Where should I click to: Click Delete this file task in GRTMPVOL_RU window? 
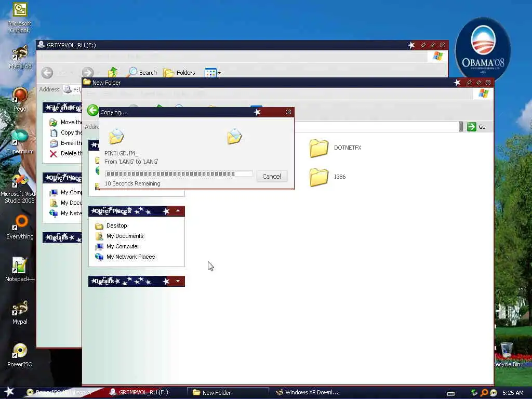pos(65,153)
